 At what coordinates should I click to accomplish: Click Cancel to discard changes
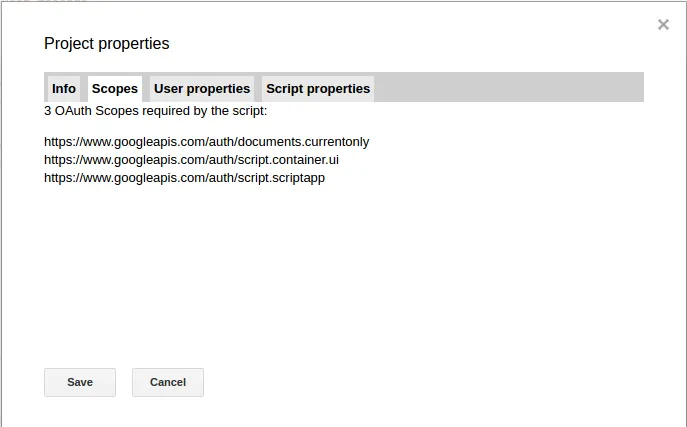(168, 382)
